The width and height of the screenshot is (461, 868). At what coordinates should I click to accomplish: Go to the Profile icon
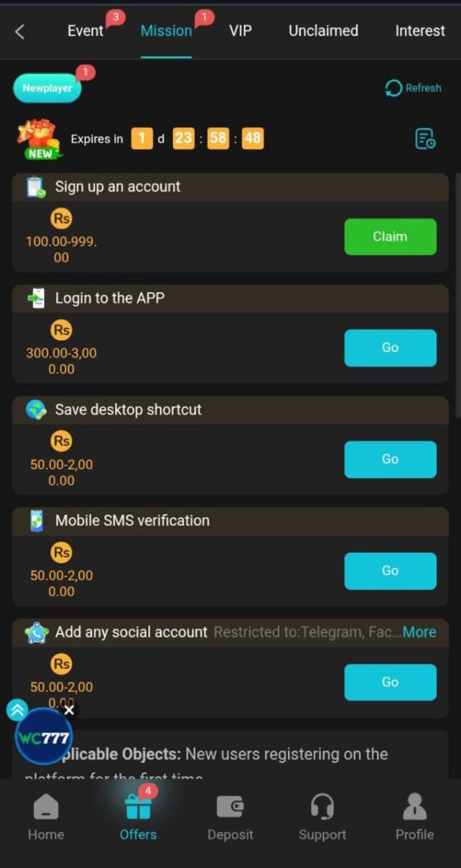pos(414,807)
